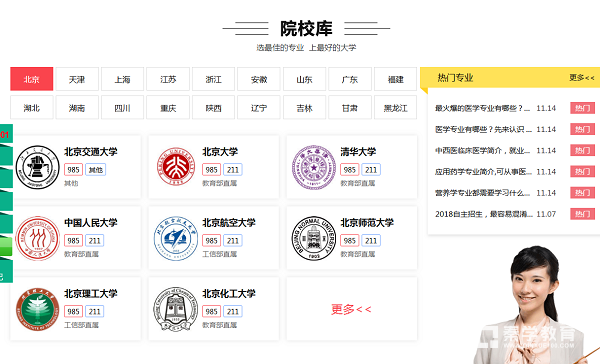The width and height of the screenshot is (600, 364).
Task: Click the 其他 tag under 北京交通大学
Action: (x=96, y=170)
